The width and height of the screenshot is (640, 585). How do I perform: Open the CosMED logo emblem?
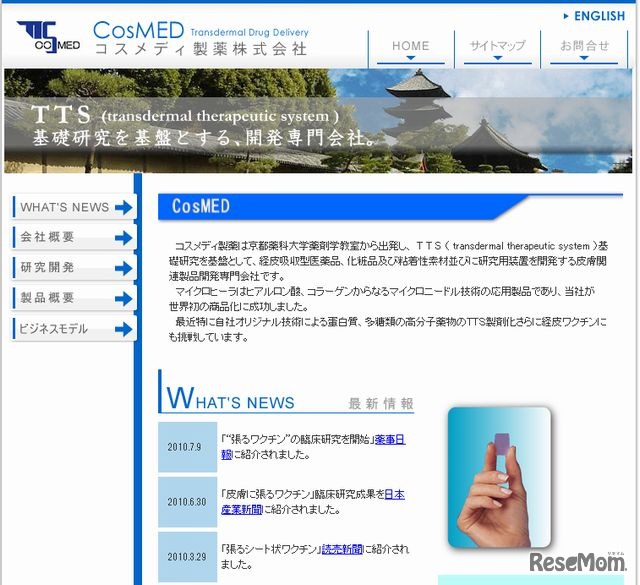click(x=48, y=37)
